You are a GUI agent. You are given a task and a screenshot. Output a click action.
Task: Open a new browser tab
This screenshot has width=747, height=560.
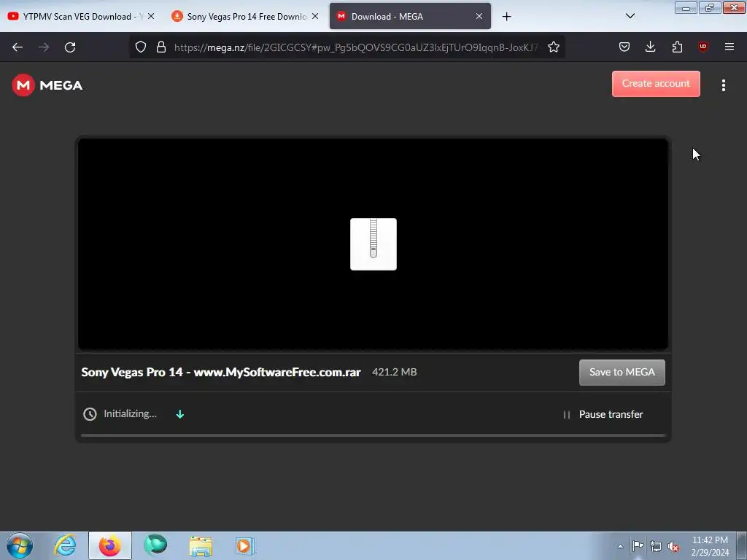click(506, 17)
